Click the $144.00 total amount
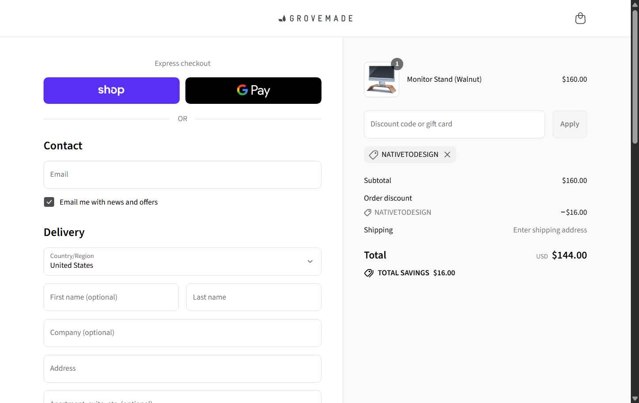The width and height of the screenshot is (639, 403). (x=569, y=255)
